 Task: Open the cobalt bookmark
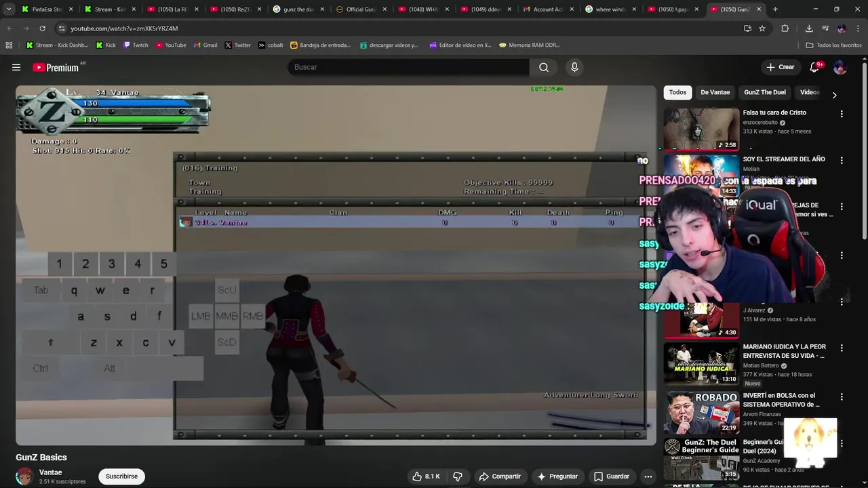[x=271, y=45]
